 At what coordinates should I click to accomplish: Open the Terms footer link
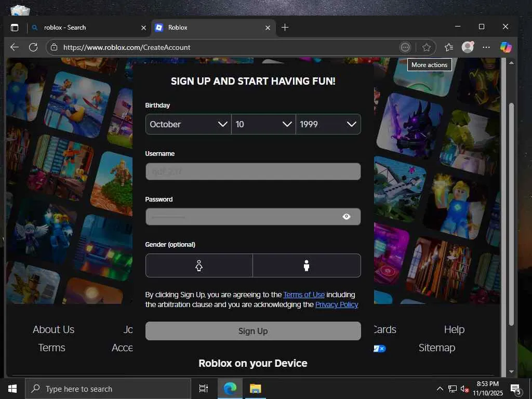(51, 348)
